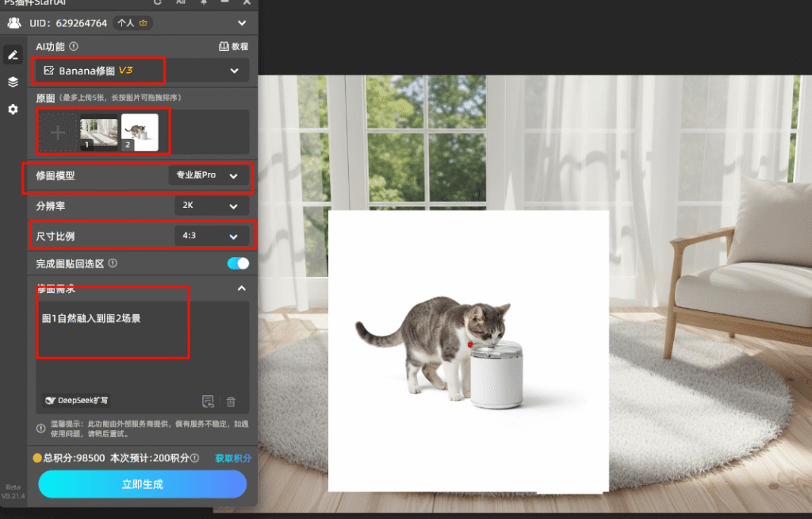
Task: Open the settings gear in sidebar
Action: 13,110
